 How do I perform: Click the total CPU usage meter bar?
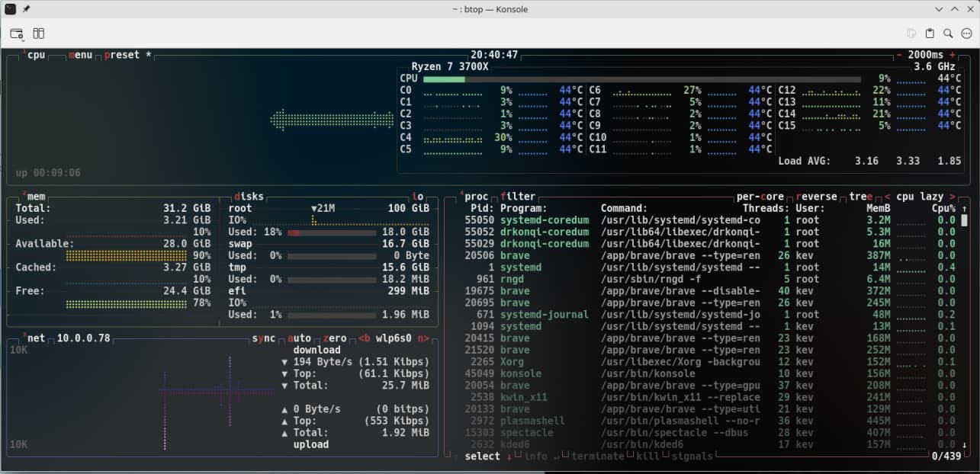tap(642, 78)
